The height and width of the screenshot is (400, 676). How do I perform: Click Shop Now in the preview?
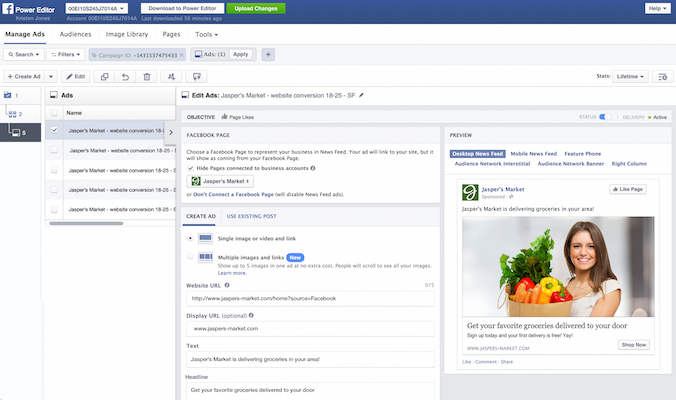coord(634,345)
